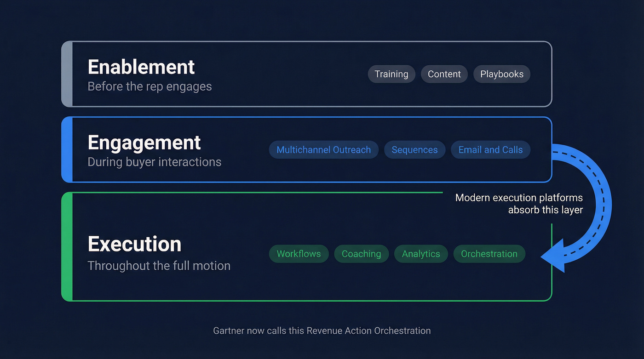Click the Engagement heading text
The width and height of the screenshot is (644, 359).
[144, 142]
